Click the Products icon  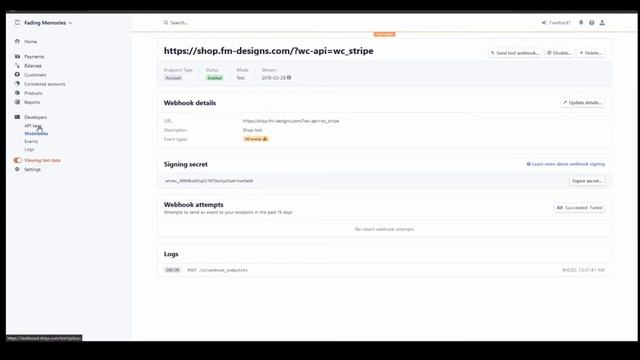[x=17, y=93]
